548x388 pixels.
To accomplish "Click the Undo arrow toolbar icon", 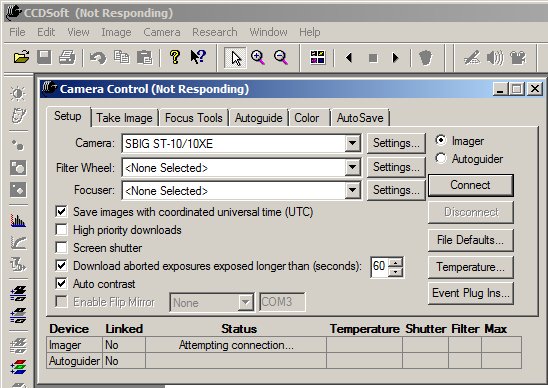I will [x=98, y=58].
